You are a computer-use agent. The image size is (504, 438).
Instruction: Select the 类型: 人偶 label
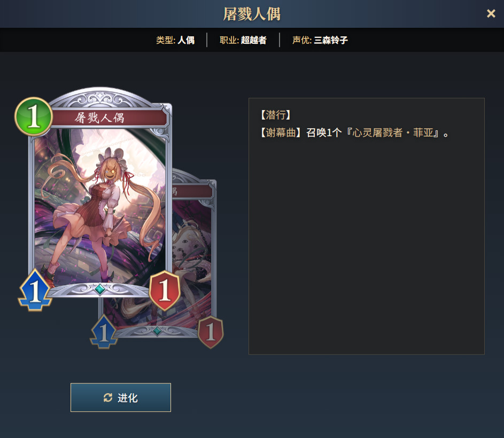(x=175, y=40)
